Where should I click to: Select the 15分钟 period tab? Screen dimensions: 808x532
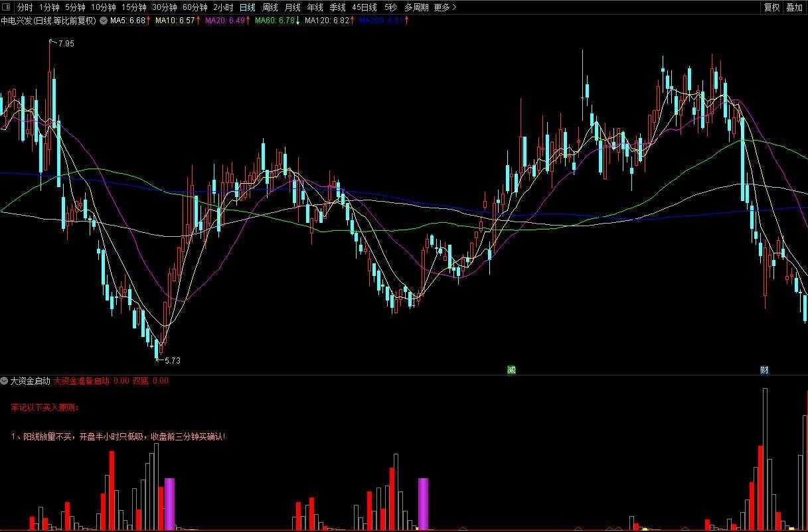point(134,8)
